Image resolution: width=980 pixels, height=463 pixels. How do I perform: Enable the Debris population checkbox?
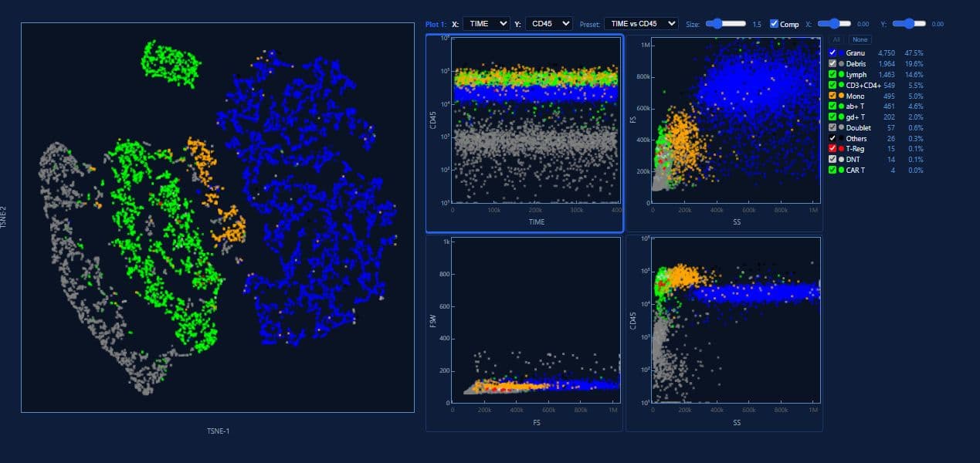click(x=832, y=63)
